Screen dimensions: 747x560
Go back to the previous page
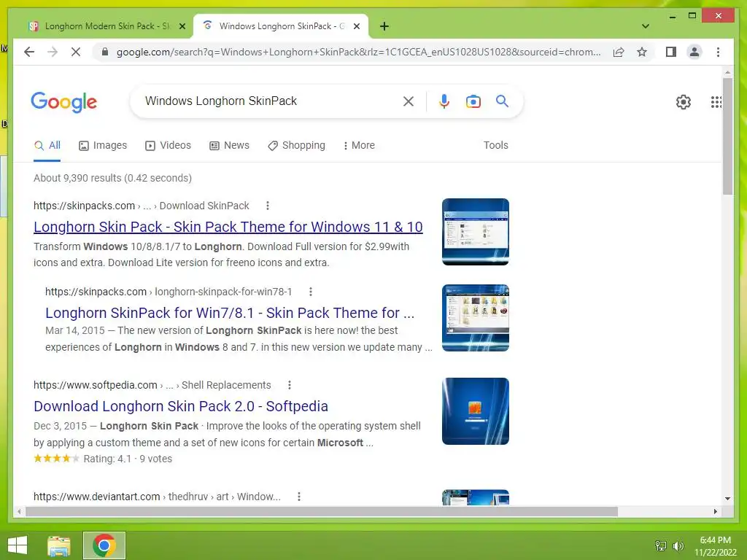(29, 52)
